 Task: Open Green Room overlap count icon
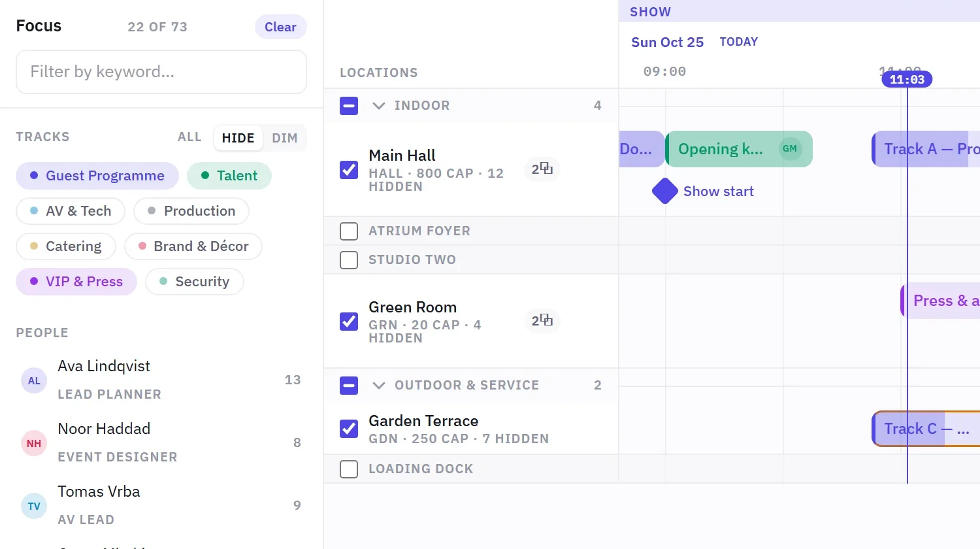[x=542, y=321]
